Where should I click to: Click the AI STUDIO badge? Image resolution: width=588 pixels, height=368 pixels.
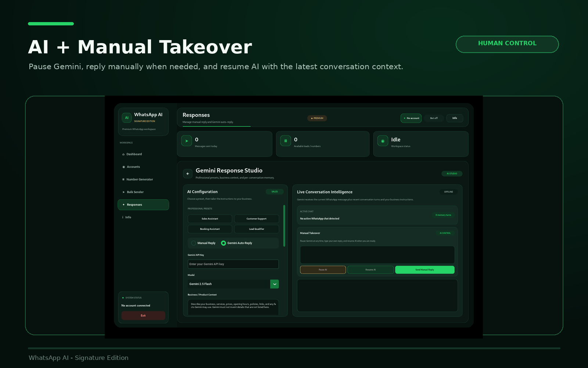452,174
